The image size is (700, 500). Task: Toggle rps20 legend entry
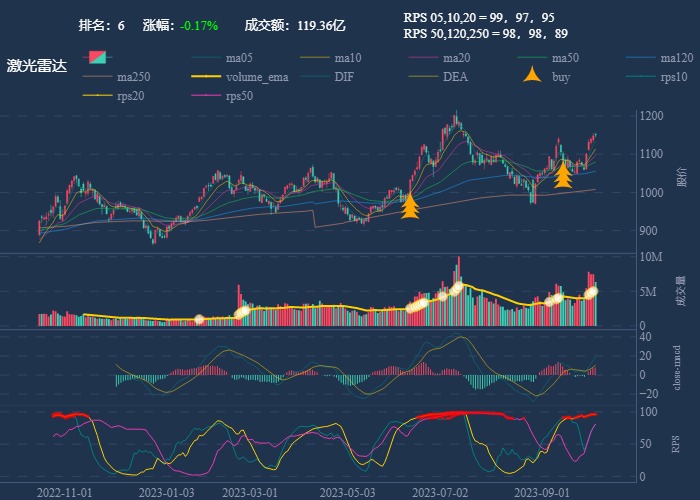(x=97, y=96)
